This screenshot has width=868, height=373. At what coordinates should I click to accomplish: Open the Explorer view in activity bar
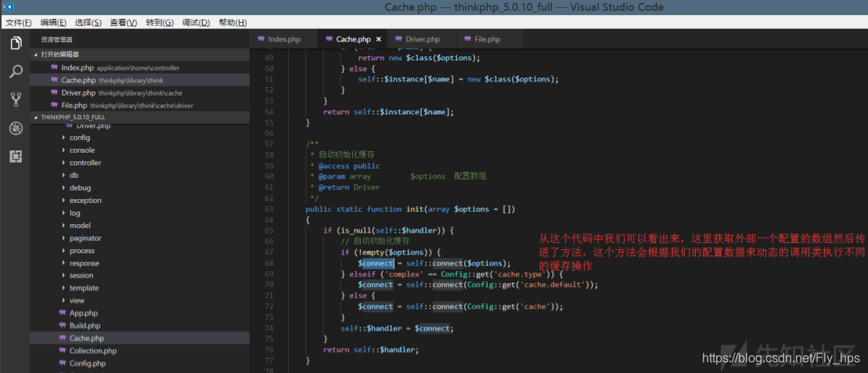click(16, 43)
